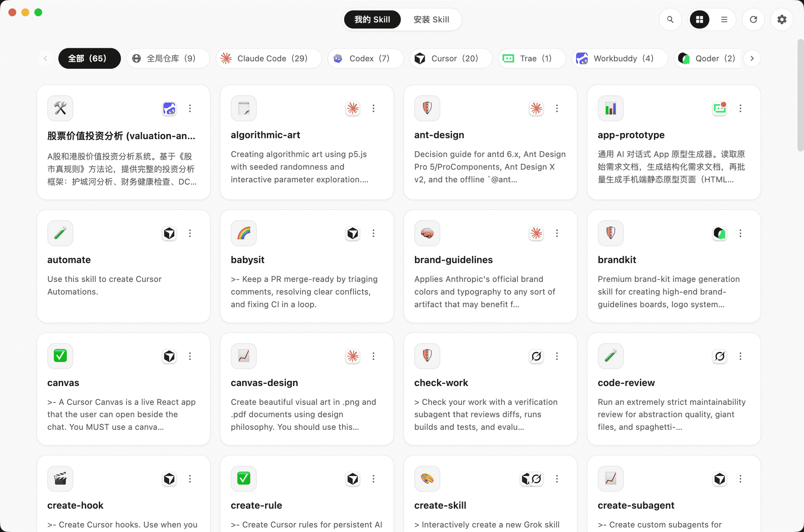
Task: Open more menu on brandkit card
Action: pyautogui.click(x=740, y=233)
